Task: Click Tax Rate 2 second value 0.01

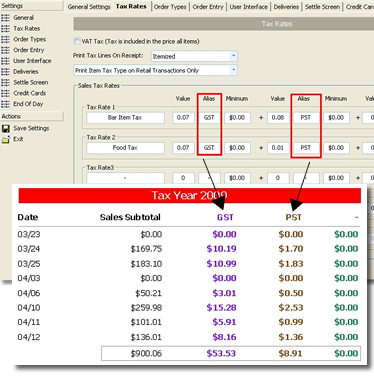Action: (278, 148)
